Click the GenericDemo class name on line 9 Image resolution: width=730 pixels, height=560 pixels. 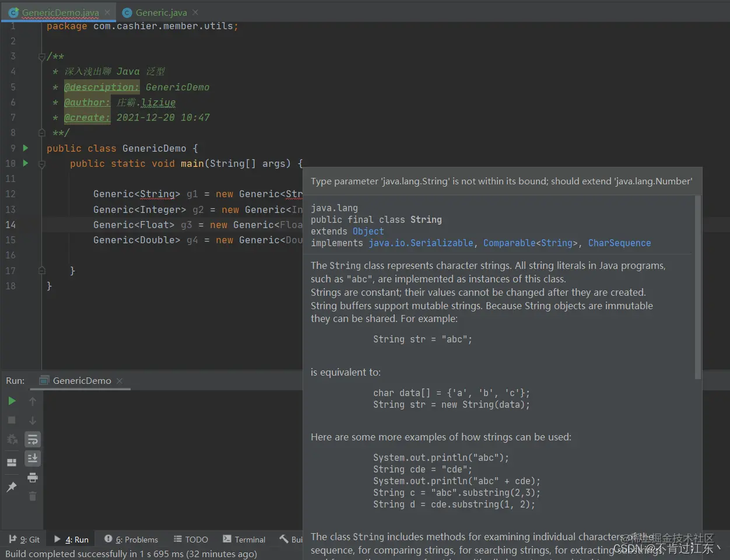[x=154, y=148]
